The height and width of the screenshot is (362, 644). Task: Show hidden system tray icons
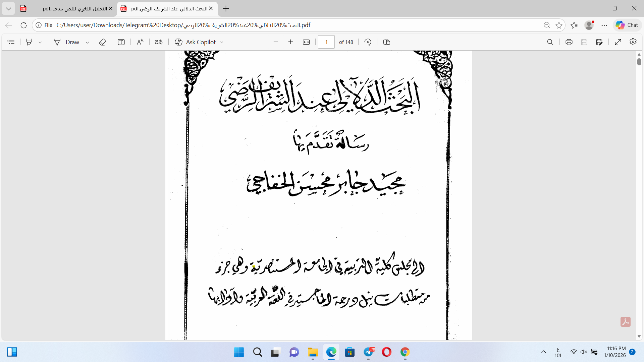(x=544, y=352)
